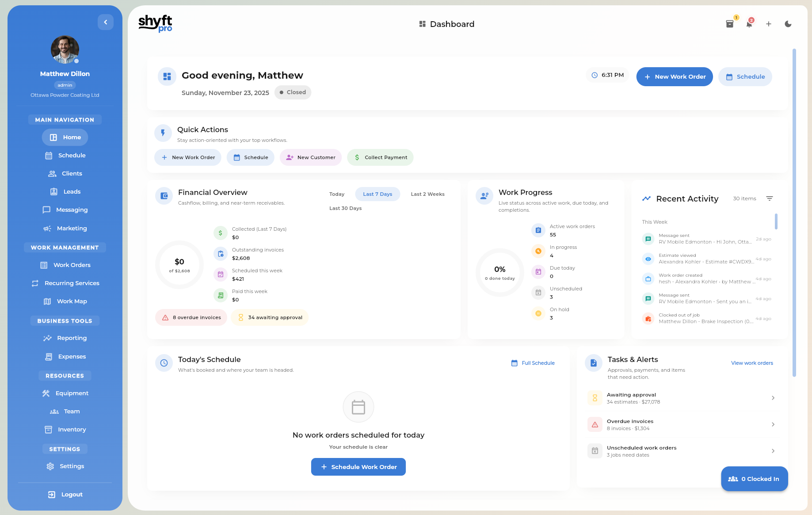The width and height of the screenshot is (812, 515).
Task: Select the Last 7 Days range
Action: coord(377,194)
